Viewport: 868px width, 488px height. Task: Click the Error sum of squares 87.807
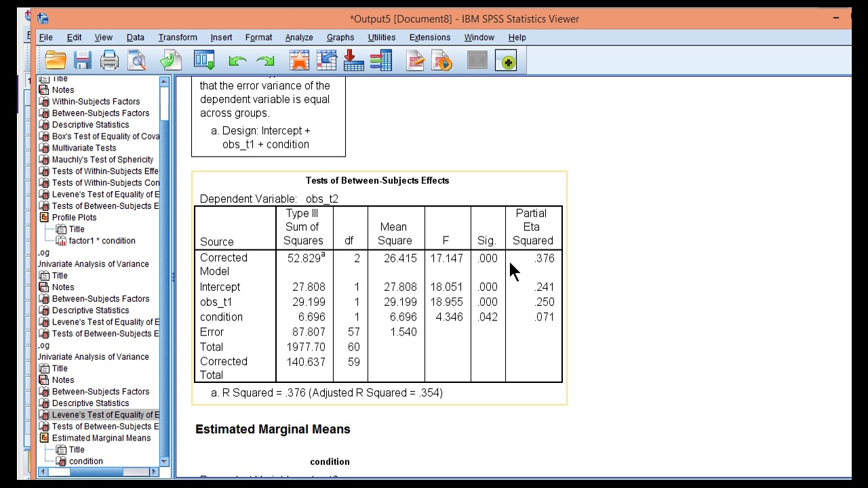309,331
